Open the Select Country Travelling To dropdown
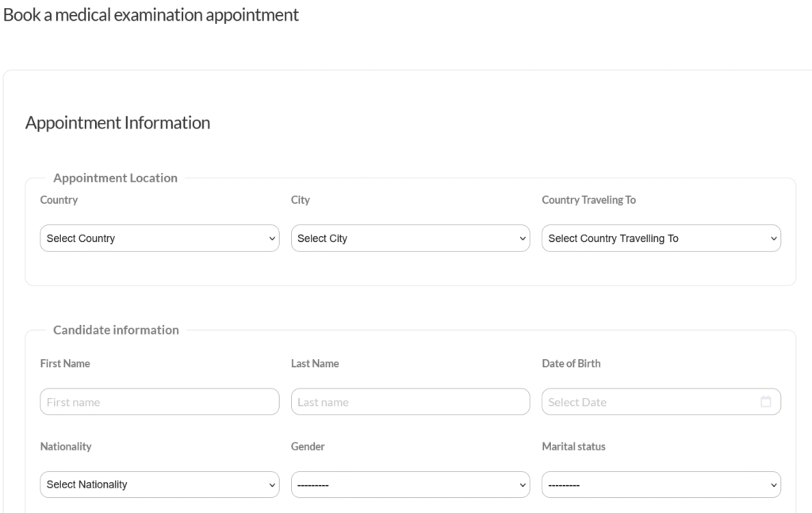 (x=661, y=239)
